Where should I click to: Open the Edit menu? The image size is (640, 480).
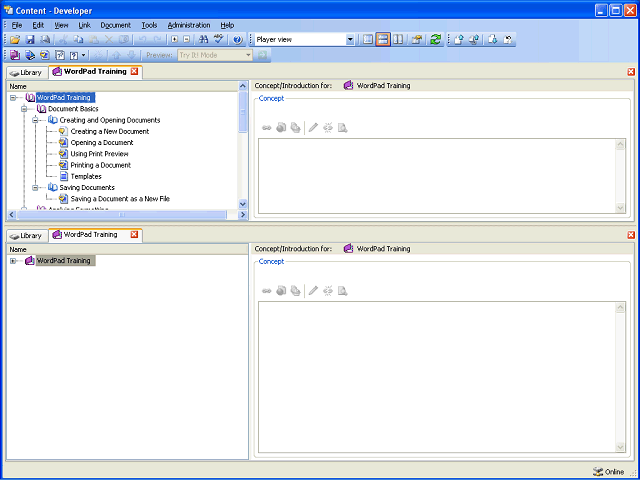tap(38, 25)
